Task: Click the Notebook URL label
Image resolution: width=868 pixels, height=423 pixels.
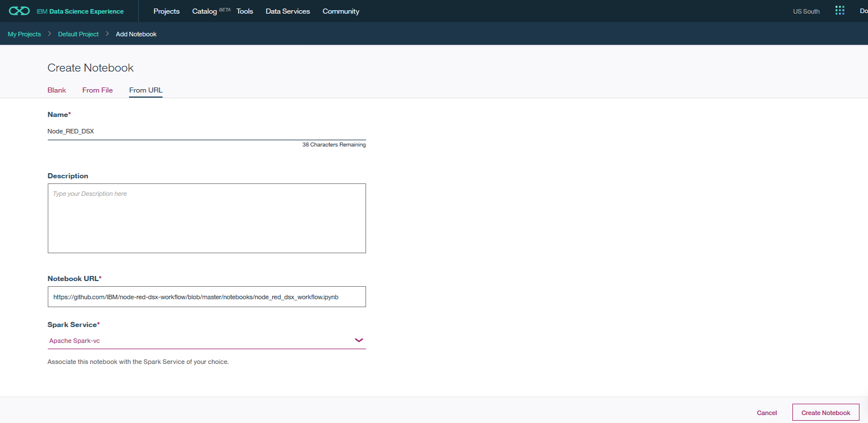Action: pos(74,279)
